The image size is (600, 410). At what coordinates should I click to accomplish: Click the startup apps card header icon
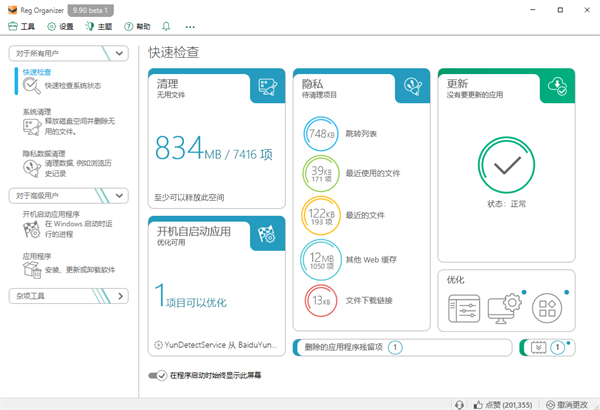(x=267, y=234)
